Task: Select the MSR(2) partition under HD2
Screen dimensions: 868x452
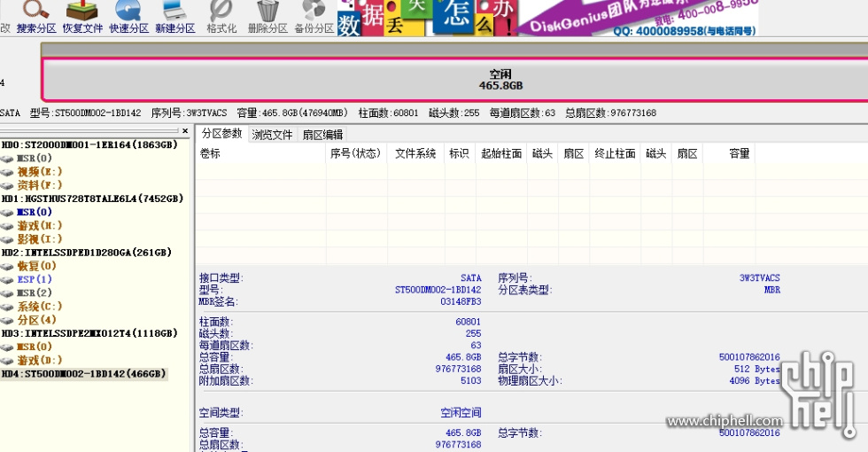Action: (34, 292)
